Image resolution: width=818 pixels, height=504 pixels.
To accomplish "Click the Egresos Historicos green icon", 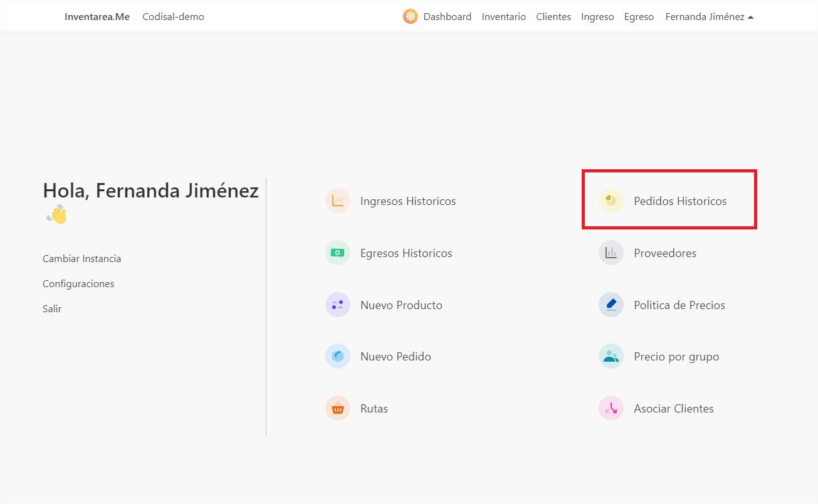I will pyautogui.click(x=338, y=252).
